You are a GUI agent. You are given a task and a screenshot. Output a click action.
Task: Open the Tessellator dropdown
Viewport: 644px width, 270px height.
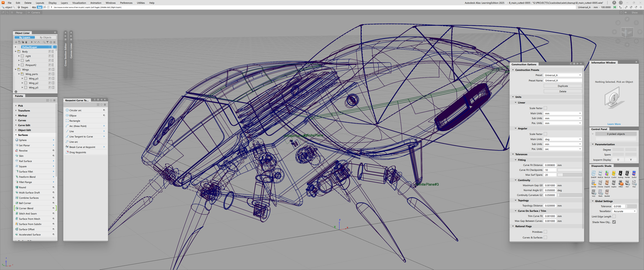tap(624, 211)
